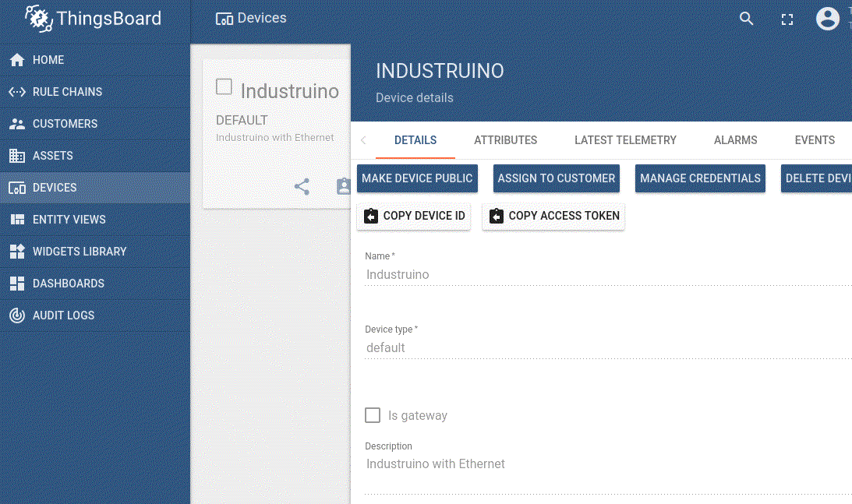Click Copy Device ID button
Screen dimensions: 852x504
point(414,216)
